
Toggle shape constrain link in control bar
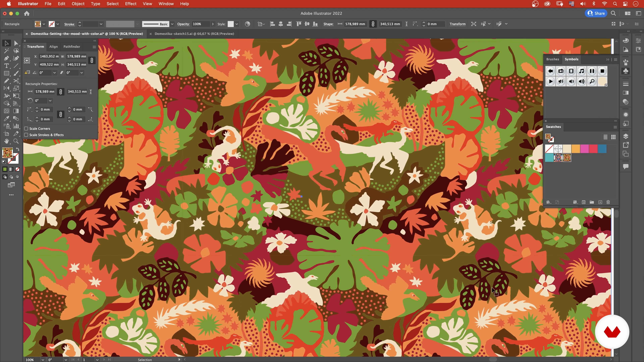coord(373,24)
